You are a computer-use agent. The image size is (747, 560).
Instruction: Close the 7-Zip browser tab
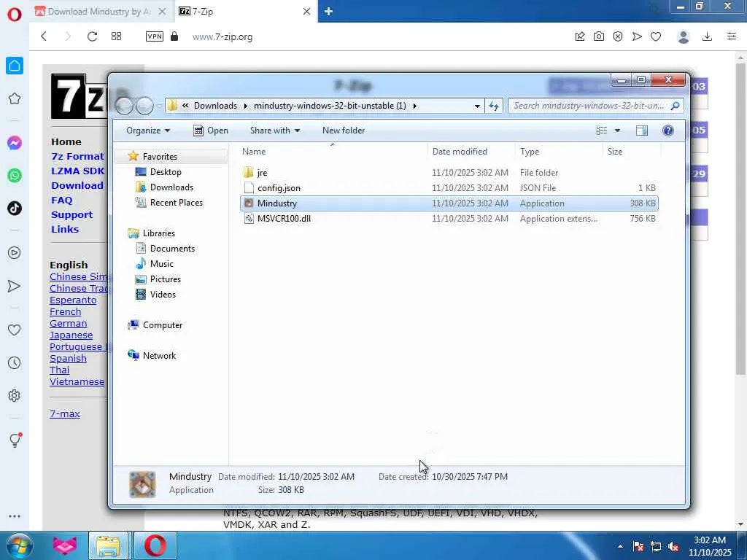(x=307, y=12)
